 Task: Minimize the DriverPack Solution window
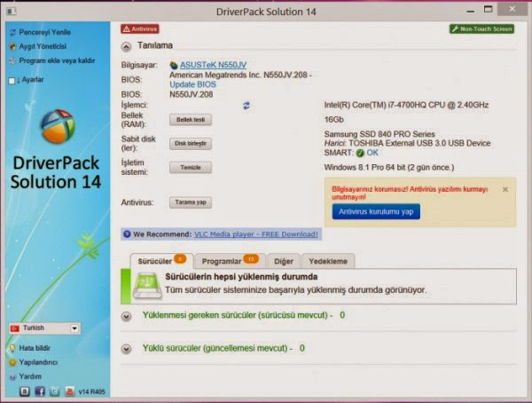pyautogui.click(x=470, y=11)
